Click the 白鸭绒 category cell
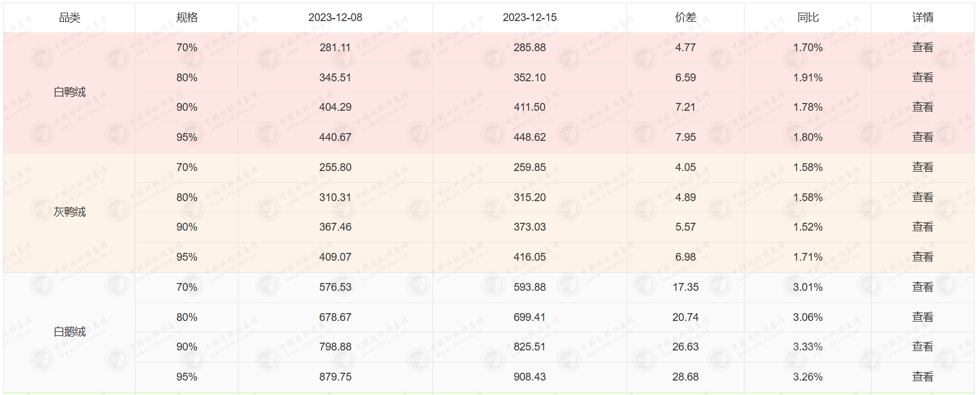The width and height of the screenshot is (980, 395). coord(69,92)
